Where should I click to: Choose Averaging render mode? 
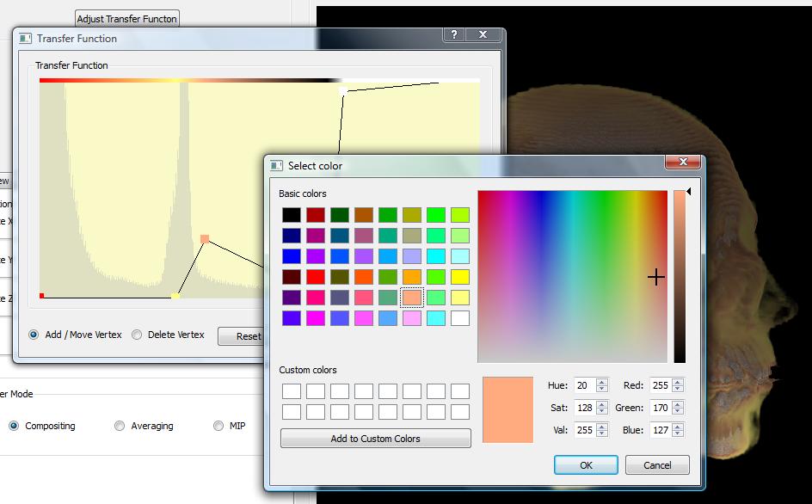click(x=120, y=426)
